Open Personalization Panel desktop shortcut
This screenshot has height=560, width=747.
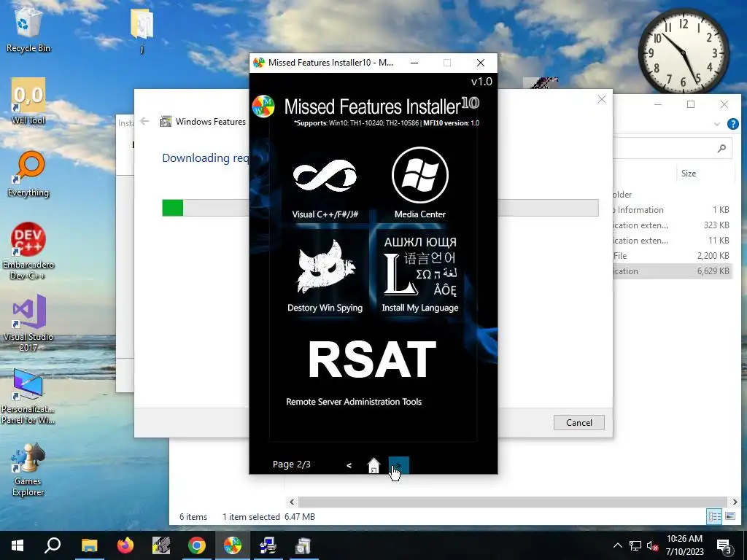pos(28,396)
